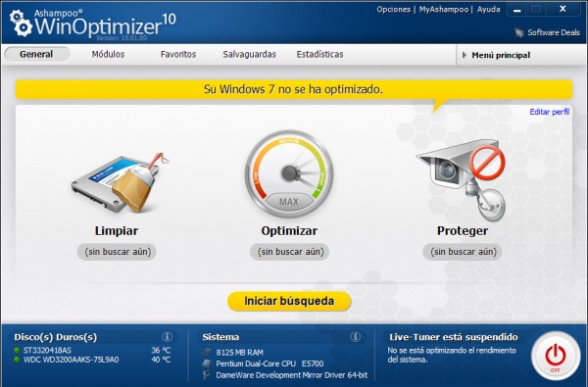This screenshot has height=387, width=588.
Task: Go to the Salvaguardas tab
Action: (249, 54)
